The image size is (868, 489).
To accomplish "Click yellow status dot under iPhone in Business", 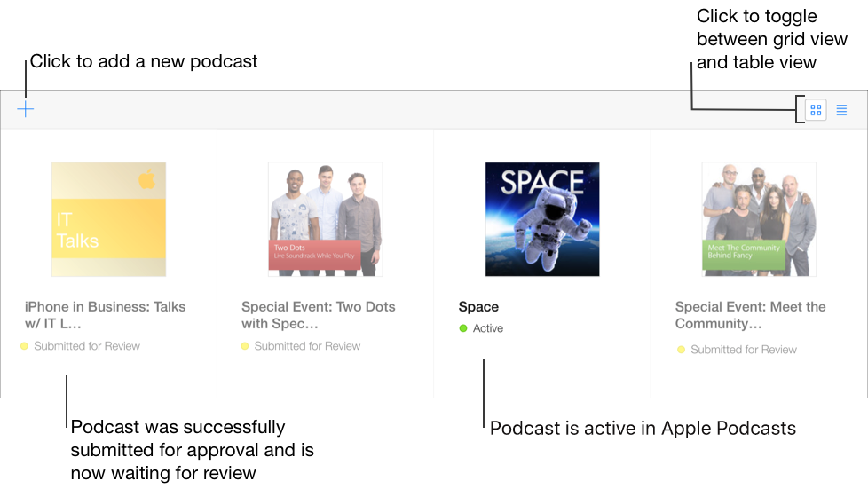I will coord(24,346).
